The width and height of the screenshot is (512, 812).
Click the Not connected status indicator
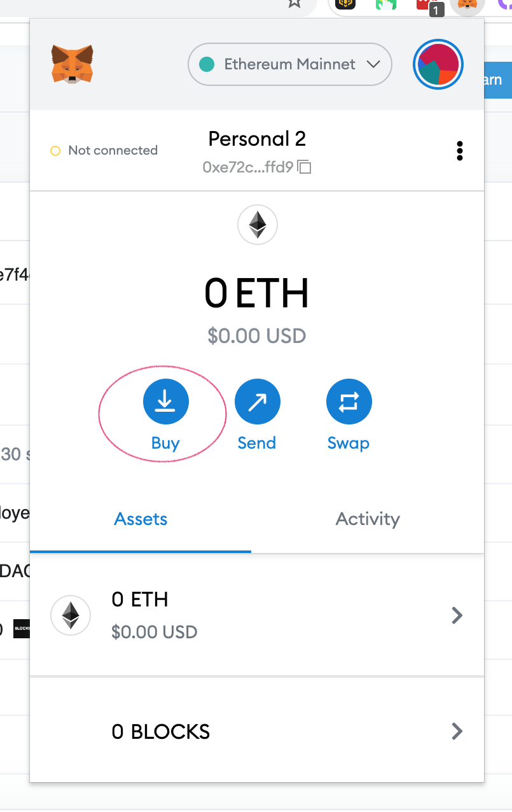tap(104, 151)
